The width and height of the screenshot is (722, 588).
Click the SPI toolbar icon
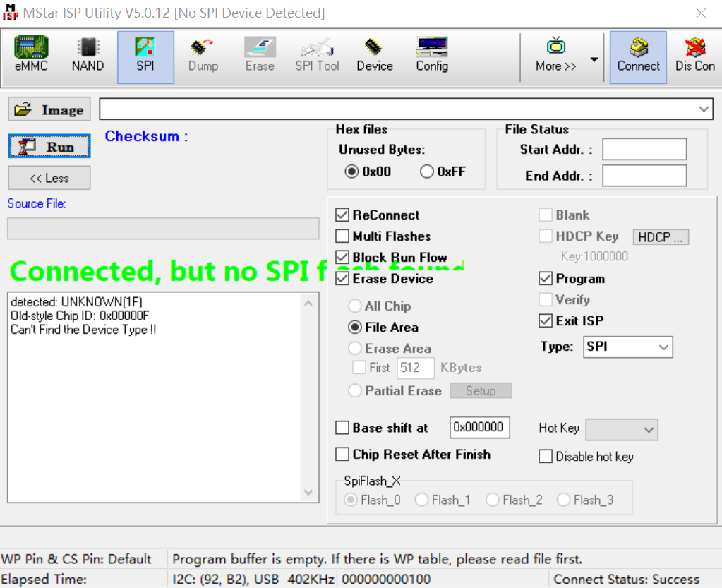click(145, 56)
